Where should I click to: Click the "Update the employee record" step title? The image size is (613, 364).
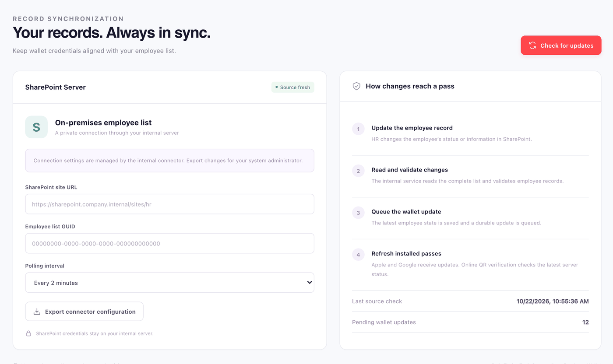[412, 128]
